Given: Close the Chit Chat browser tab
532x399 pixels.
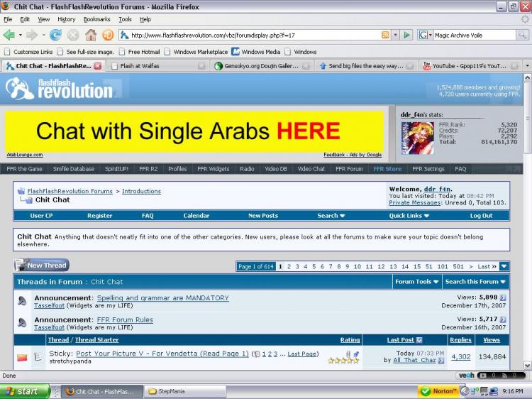Looking at the screenshot, I should 98,66.
